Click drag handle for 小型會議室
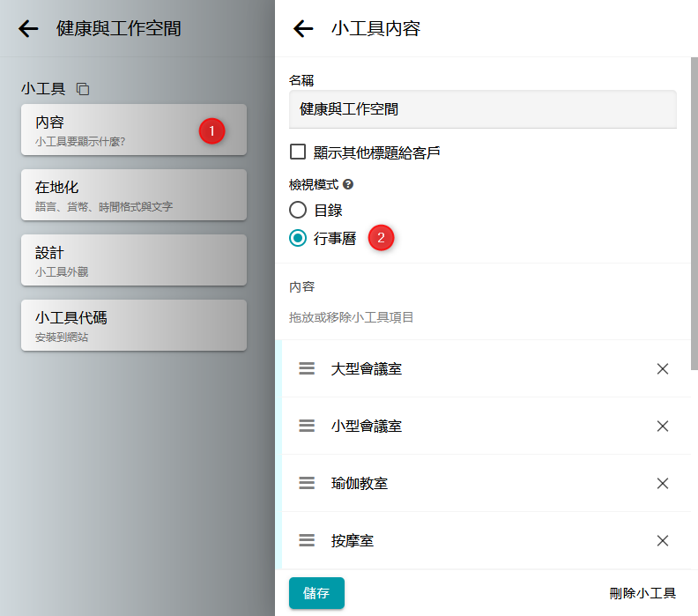This screenshot has width=698, height=616. (x=307, y=426)
